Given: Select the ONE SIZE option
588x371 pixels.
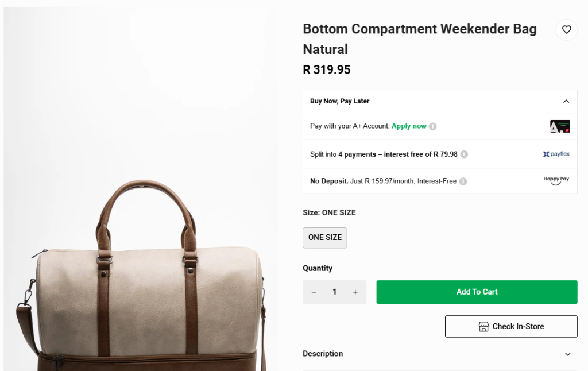Looking at the screenshot, I should pos(324,237).
